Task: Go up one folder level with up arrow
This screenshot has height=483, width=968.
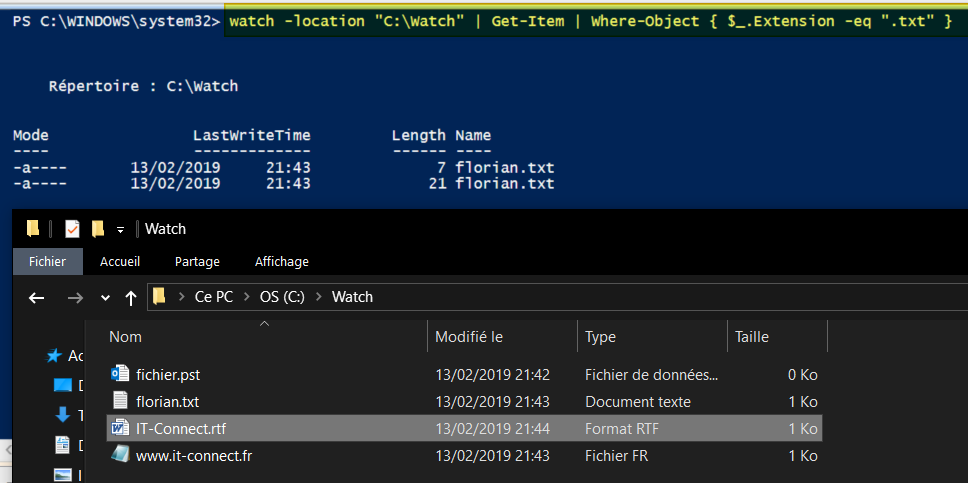Action: [x=130, y=297]
